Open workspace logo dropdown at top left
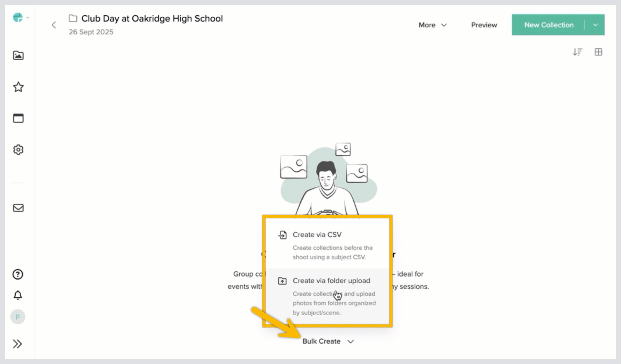 pyautogui.click(x=20, y=18)
